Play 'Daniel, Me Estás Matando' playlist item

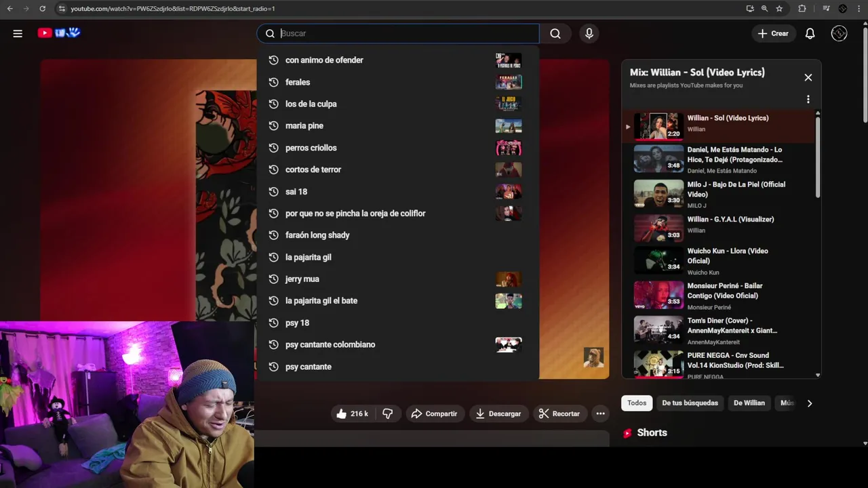click(x=719, y=159)
